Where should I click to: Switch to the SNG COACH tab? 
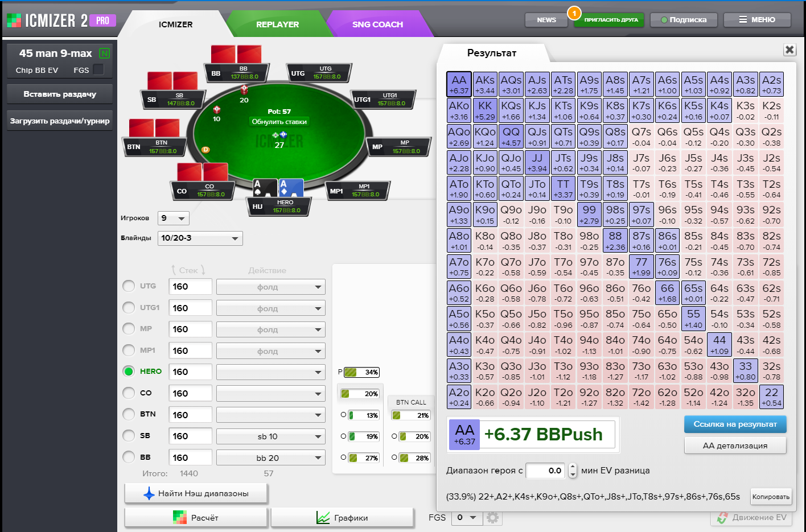click(377, 24)
